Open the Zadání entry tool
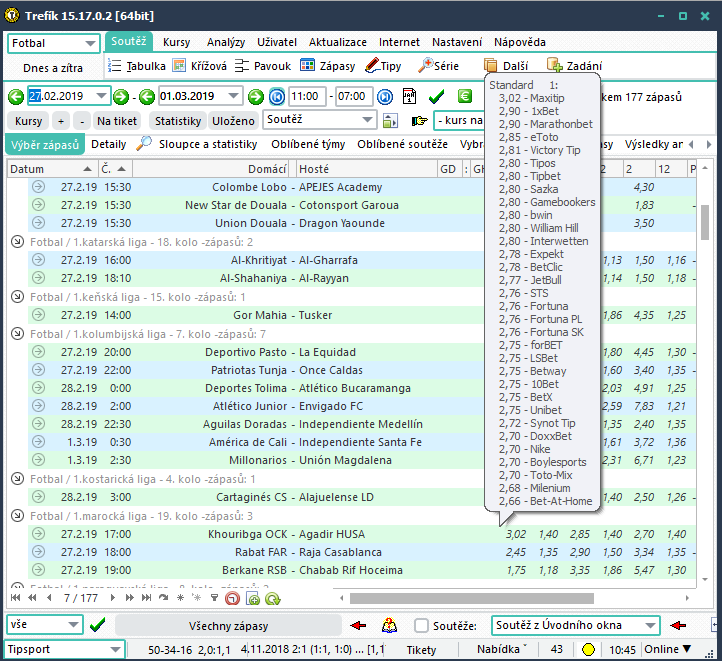This screenshot has height=661, width=722. click(574, 66)
